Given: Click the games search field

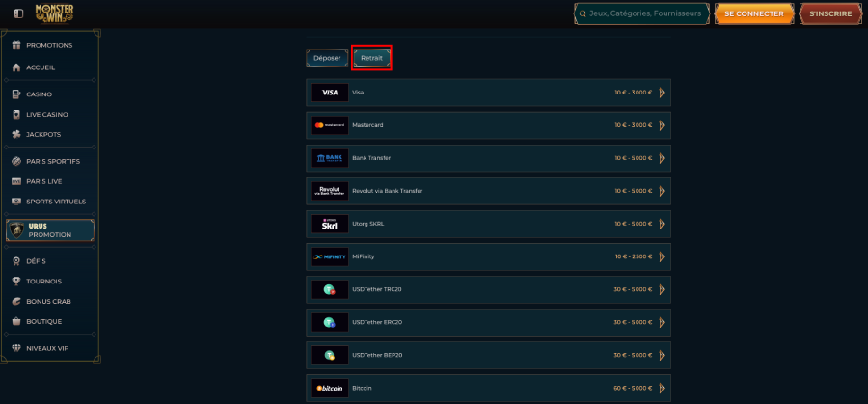Looking at the screenshot, I should click(640, 13).
